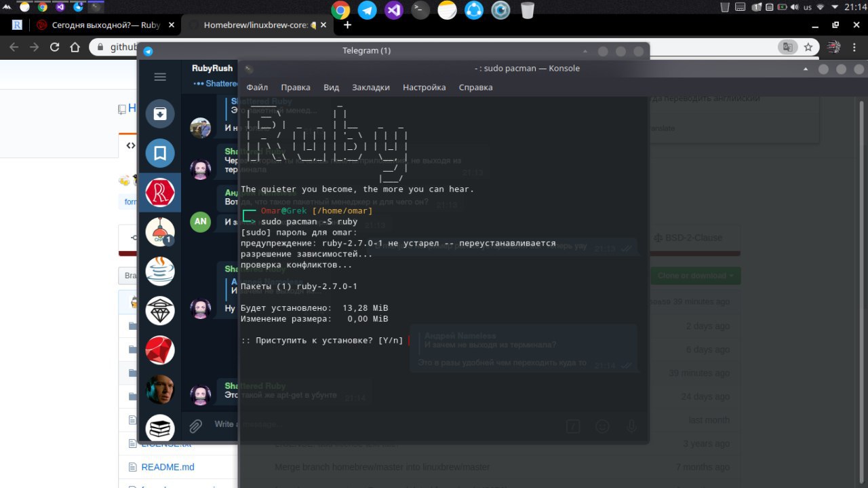The width and height of the screenshot is (868, 488).
Task: Click the pinned R tab in Chrome
Action: click(x=17, y=25)
